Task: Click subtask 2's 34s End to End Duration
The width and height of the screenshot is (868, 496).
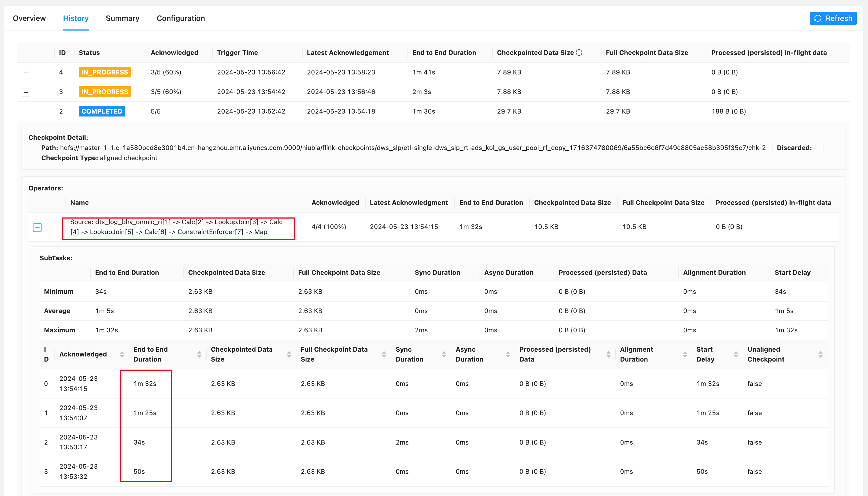Action: click(x=139, y=442)
